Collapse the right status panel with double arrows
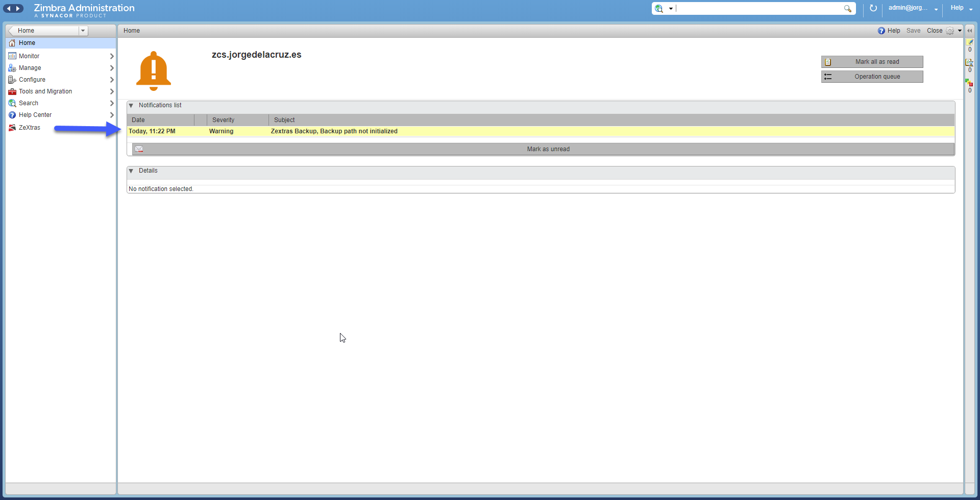The image size is (980, 500). tap(970, 31)
